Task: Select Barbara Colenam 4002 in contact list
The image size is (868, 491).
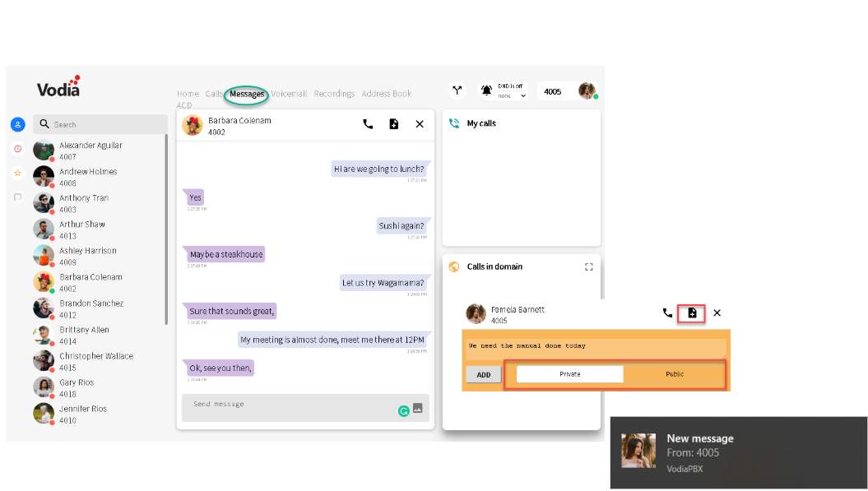Action: tap(99, 282)
